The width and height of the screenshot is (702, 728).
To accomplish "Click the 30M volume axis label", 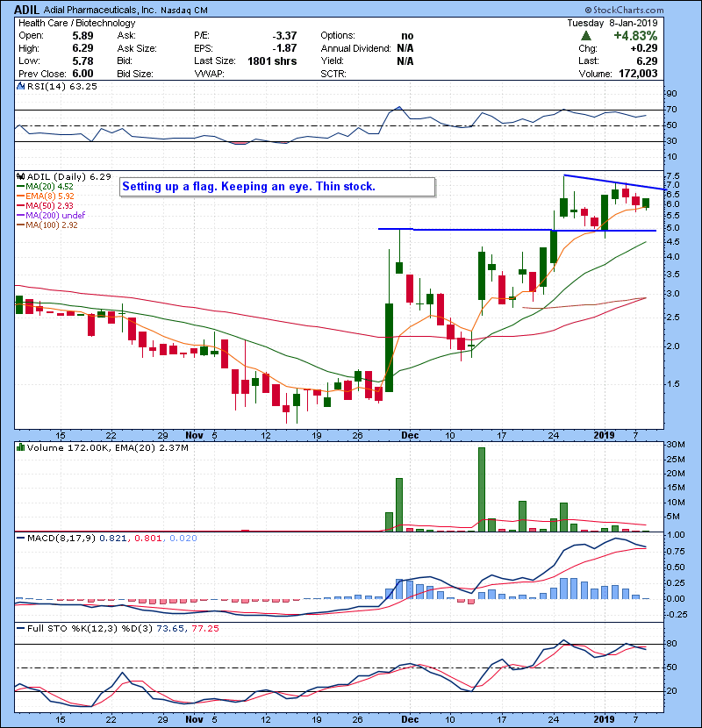I will tap(676, 445).
